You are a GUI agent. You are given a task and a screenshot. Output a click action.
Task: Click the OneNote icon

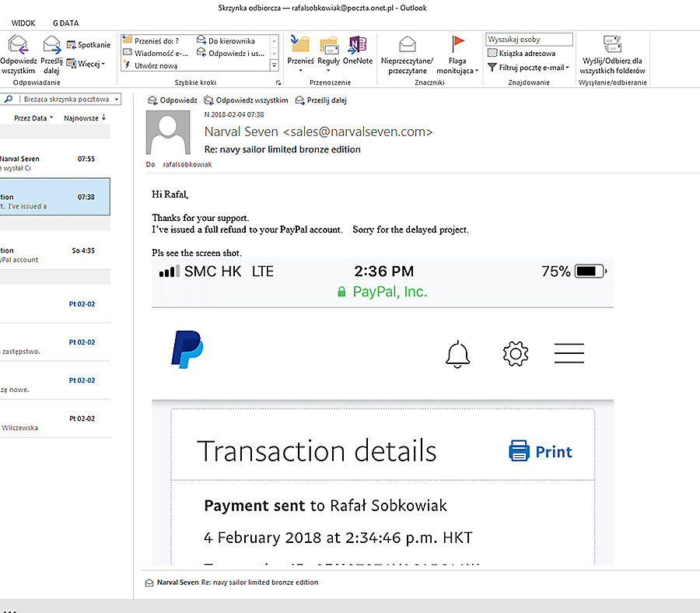point(358,44)
